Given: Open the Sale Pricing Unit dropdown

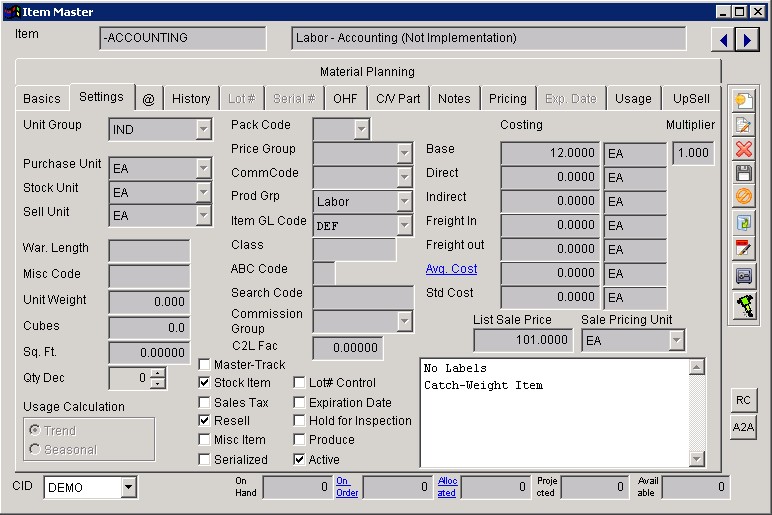Looking at the screenshot, I should coord(676,340).
